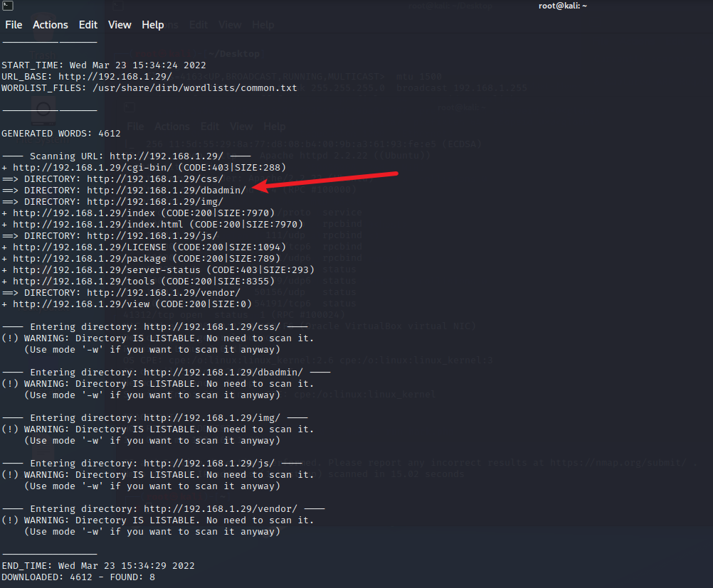Click the dbadmin URL on the DIRECTORY line
Screen dimensions: 713x588
[x=167, y=191]
